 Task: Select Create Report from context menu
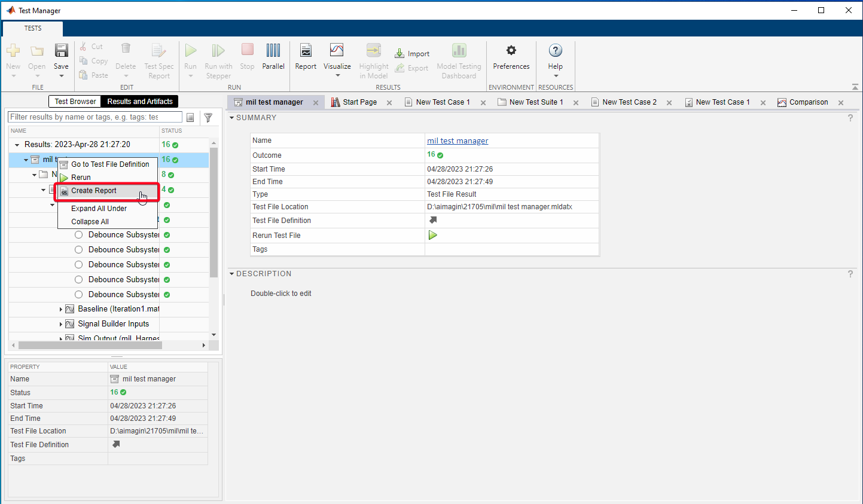[x=108, y=191]
